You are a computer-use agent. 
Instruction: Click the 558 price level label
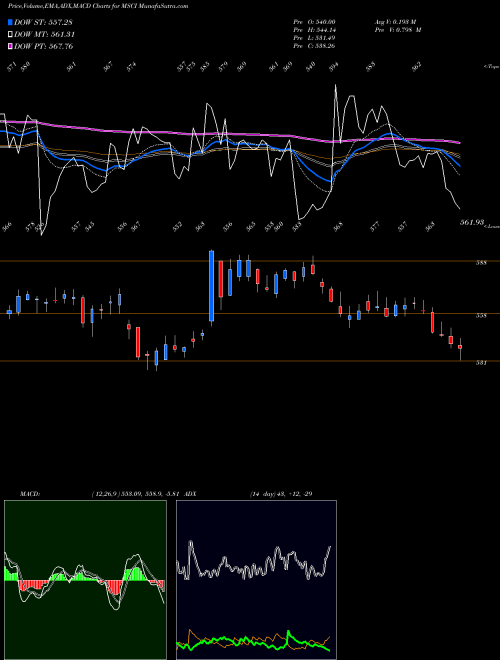pos(481,315)
